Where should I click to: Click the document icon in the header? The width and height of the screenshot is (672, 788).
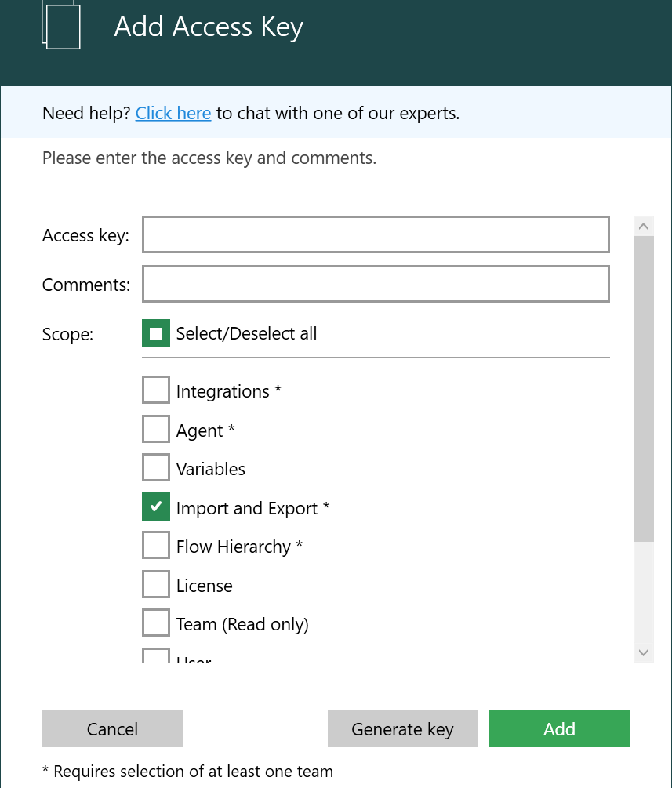61,24
